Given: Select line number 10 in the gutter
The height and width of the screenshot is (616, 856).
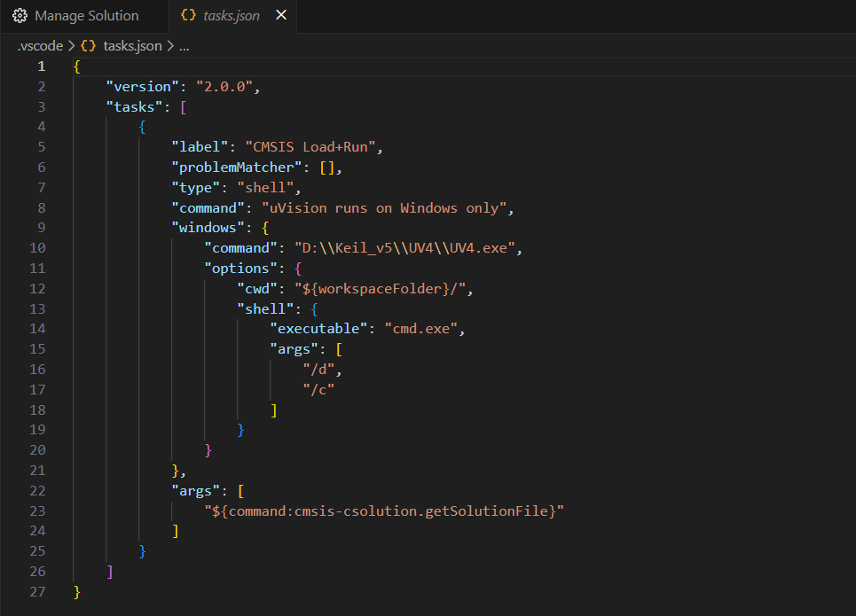Looking at the screenshot, I should pos(37,248).
